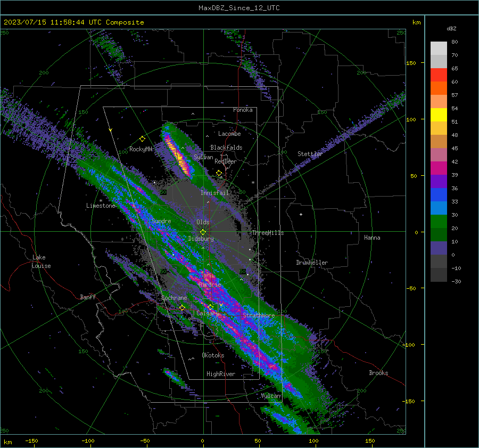Click the Calgary city label
479x448 pixels.
click(208, 313)
